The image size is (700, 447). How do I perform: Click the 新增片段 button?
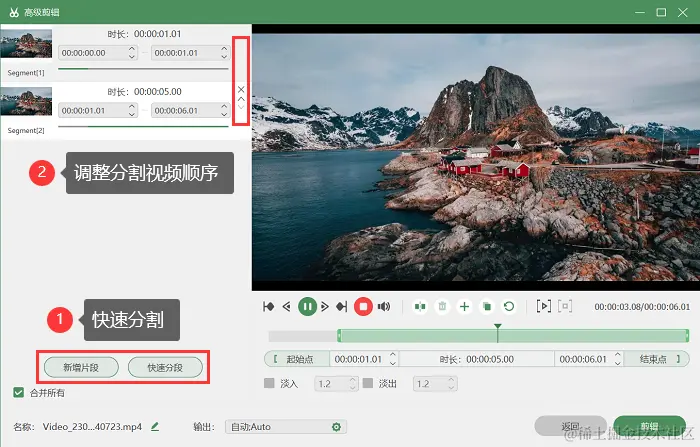(x=81, y=368)
